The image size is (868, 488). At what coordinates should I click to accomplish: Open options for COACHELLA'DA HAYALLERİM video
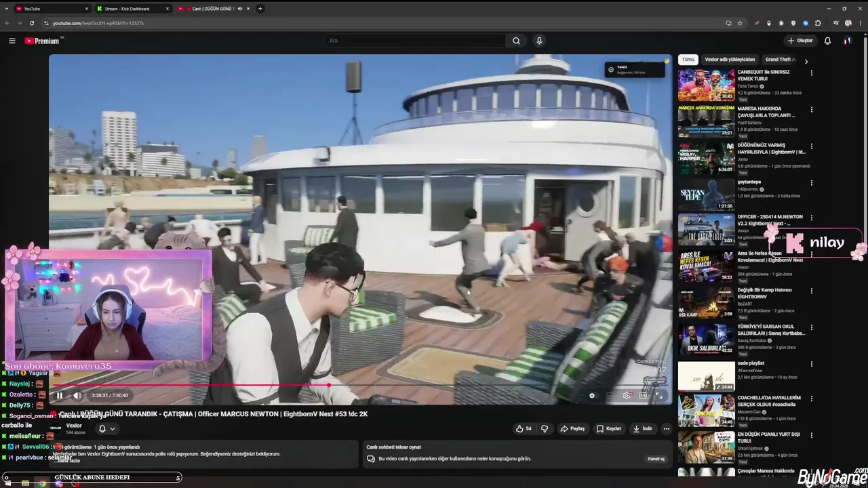(811, 399)
